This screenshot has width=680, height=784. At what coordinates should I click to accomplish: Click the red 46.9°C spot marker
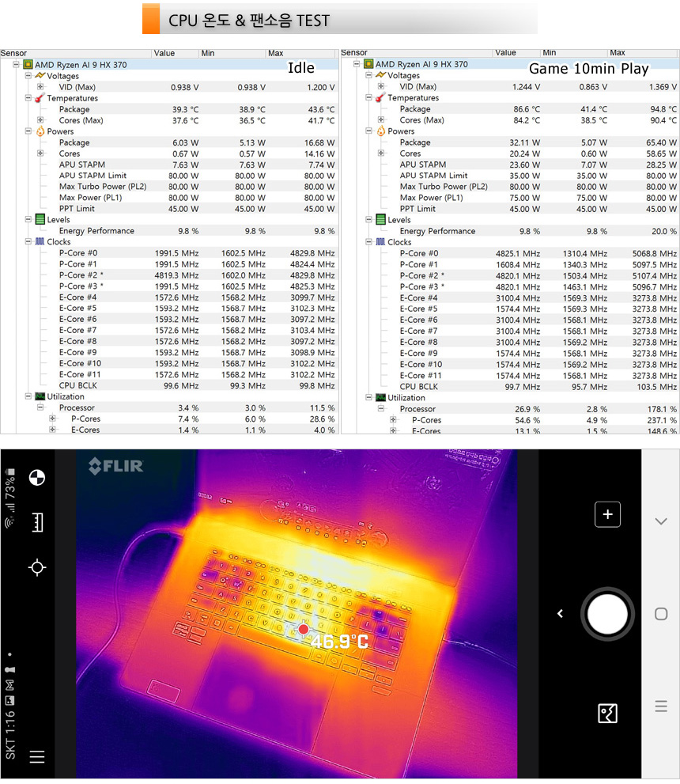click(x=303, y=630)
